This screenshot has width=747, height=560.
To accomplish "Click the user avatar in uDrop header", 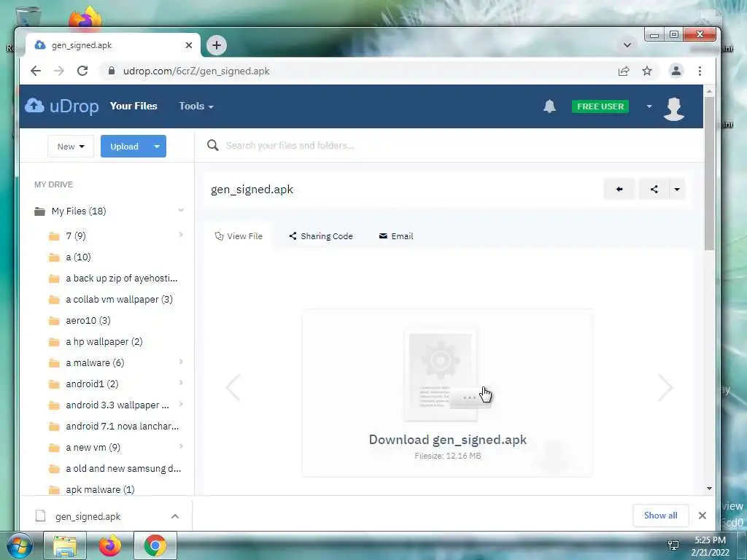I will coord(673,109).
